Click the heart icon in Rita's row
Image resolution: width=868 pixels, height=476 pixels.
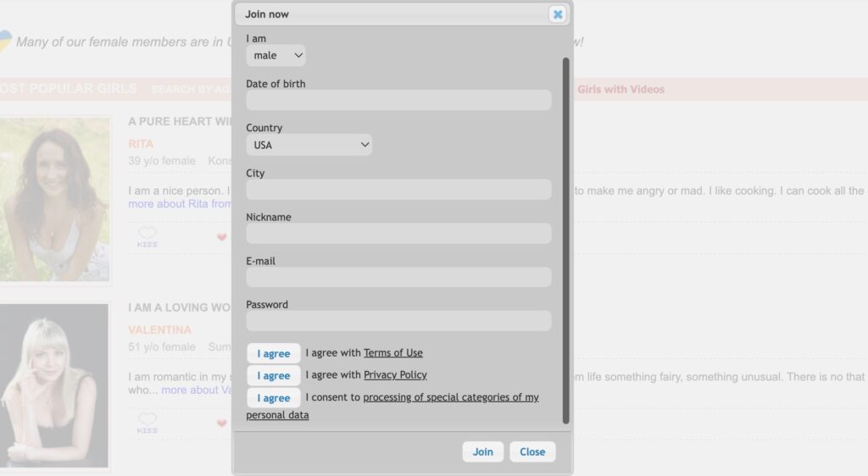click(222, 237)
